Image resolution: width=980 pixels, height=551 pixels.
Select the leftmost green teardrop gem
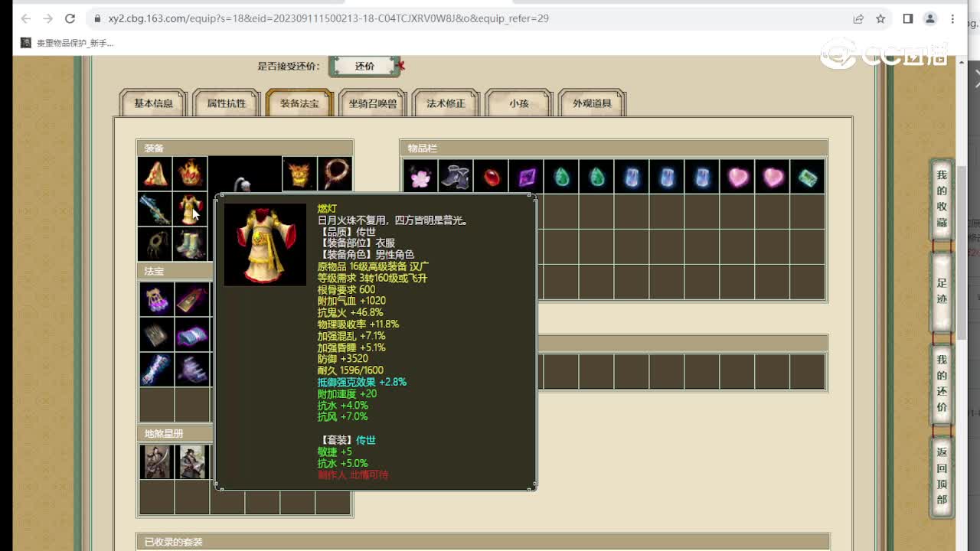pos(561,177)
